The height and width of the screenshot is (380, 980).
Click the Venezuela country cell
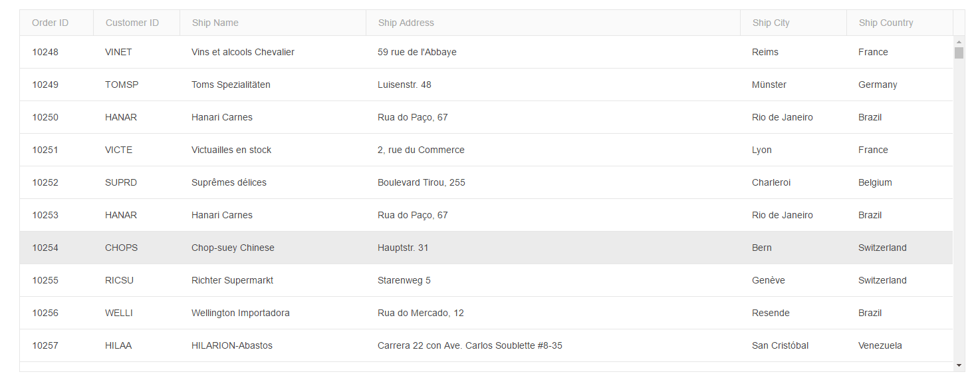[x=900, y=345]
